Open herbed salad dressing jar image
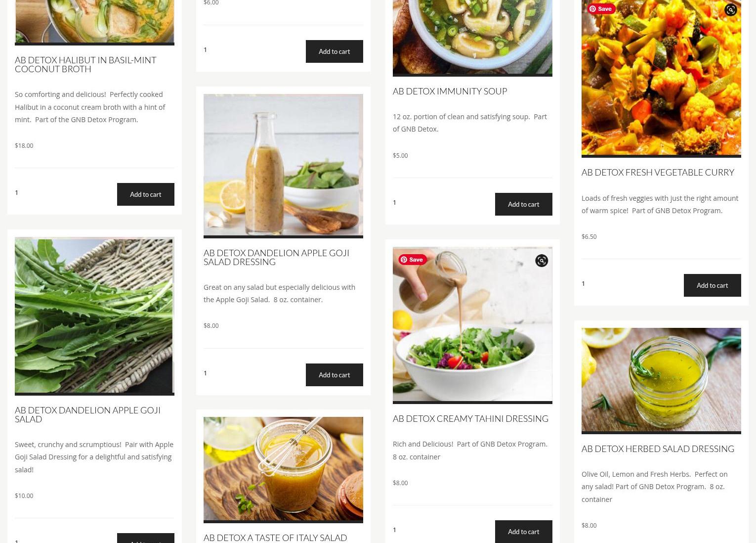Screen dimensions: 756x543 (x=661, y=381)
